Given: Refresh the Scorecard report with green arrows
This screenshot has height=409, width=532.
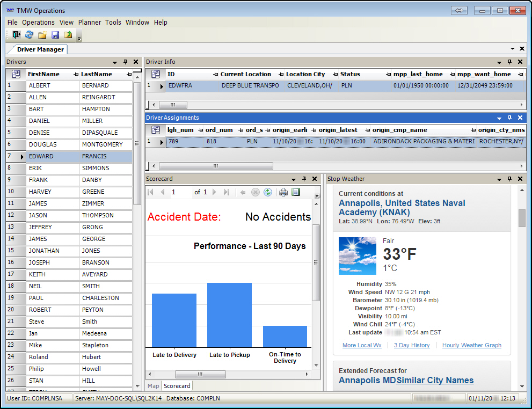Looking at the screenshot, I should pyautogui.click(x=267, y=192).
